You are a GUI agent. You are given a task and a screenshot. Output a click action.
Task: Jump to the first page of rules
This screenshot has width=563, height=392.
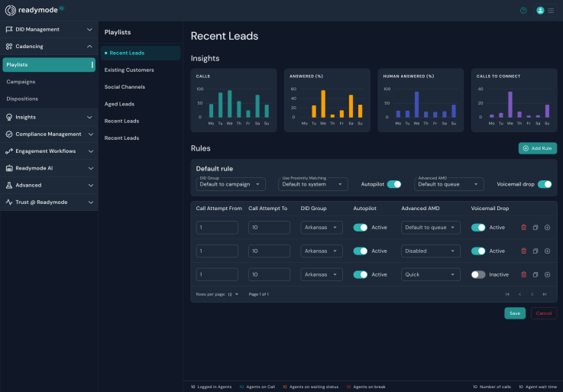[507, 294]
